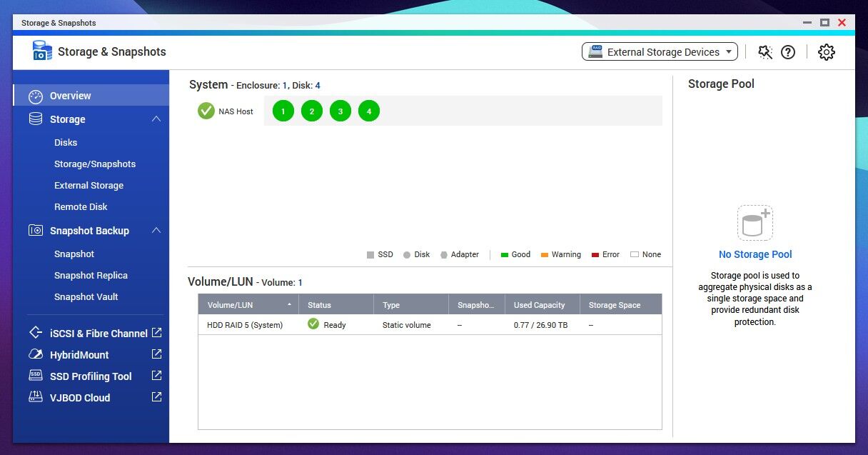The height and width of the screenshot is (455, 868).
Task: Open the help question mark icon
Action: coord(788,51)
